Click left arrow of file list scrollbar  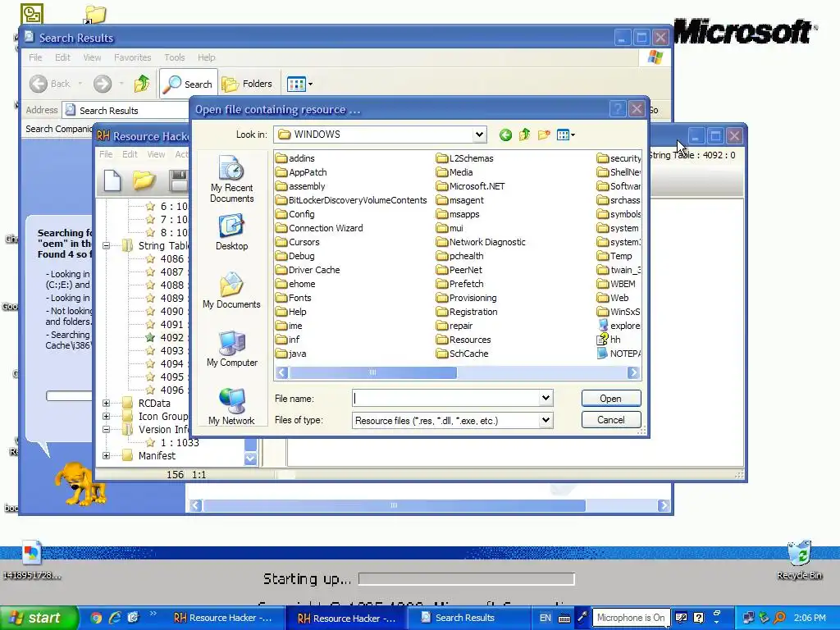coord(282,372)
